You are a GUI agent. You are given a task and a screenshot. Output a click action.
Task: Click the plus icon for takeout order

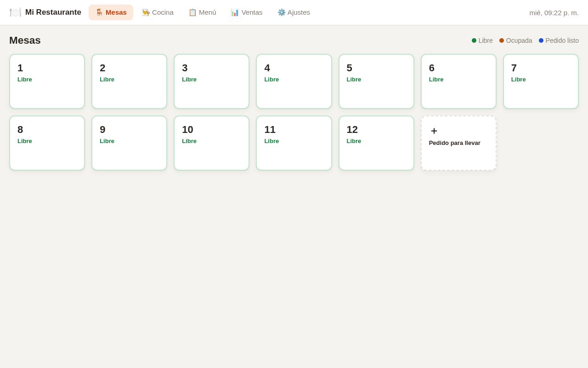[434, 131]
